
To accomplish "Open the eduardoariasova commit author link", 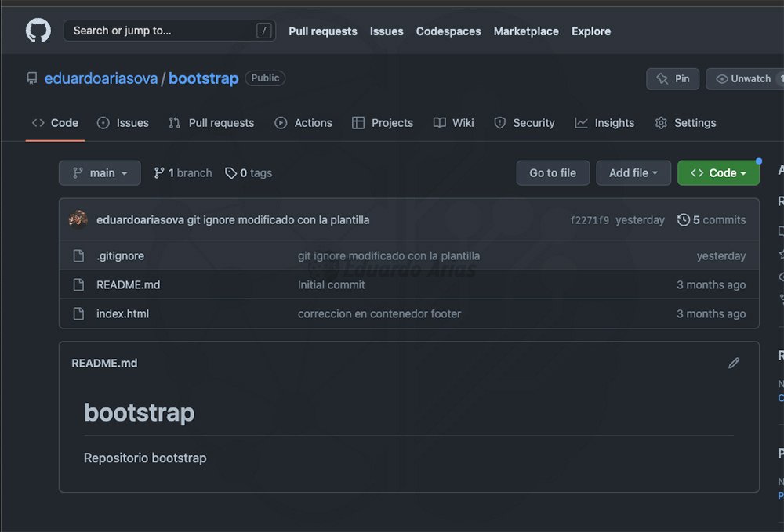I will coord(140,220).
